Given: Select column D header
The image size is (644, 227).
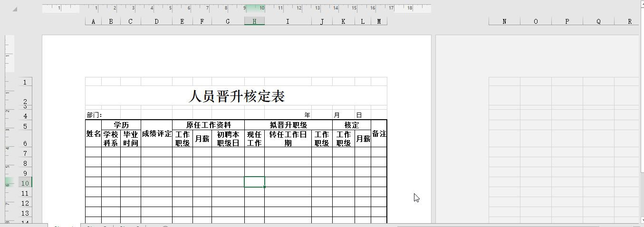Looking at the screenshot, I should (156, 21).
